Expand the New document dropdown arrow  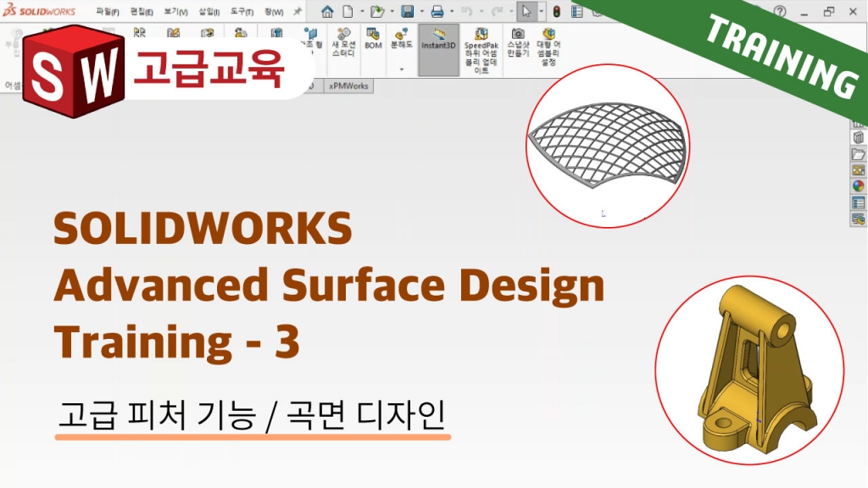(362, 11)
